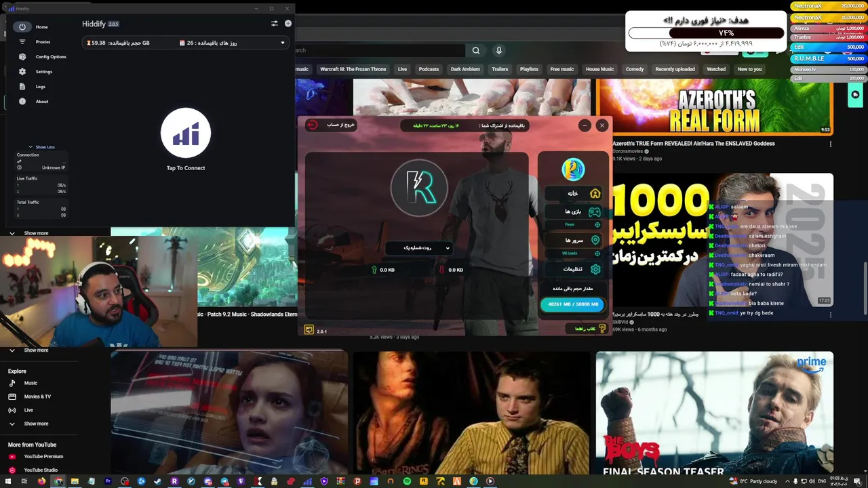The image size is (868, 488).
Task: Open games (بازی ها) tab in R VPN app
Action: pyautogui.click(x=574, y=211)
